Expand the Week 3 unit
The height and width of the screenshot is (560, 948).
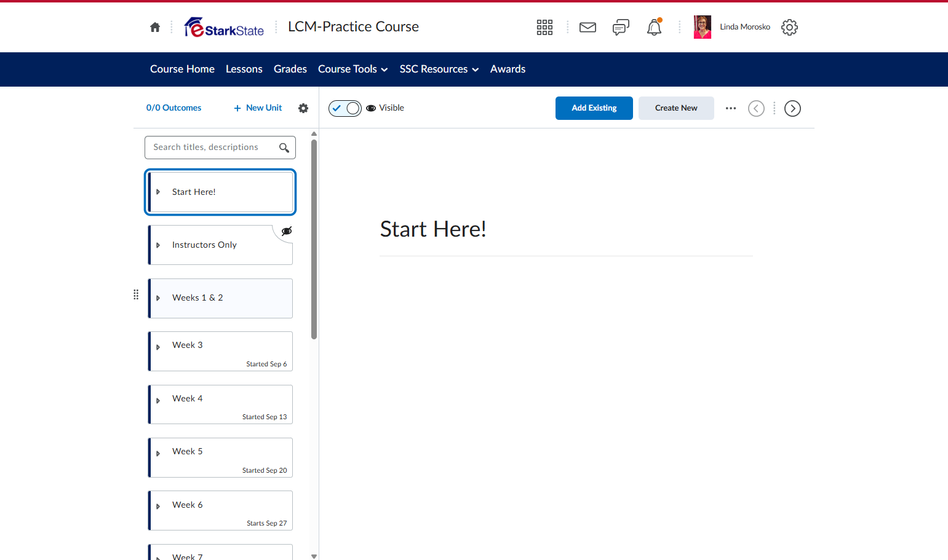[158, 347]
